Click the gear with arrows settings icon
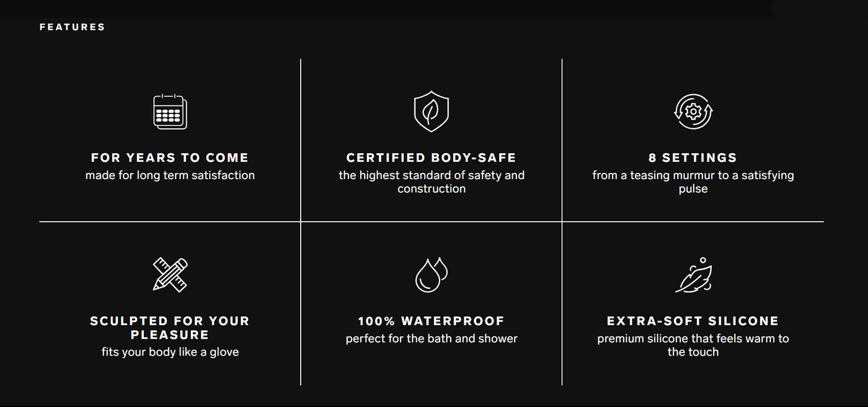868x407 pixels. tap(693, 112)
